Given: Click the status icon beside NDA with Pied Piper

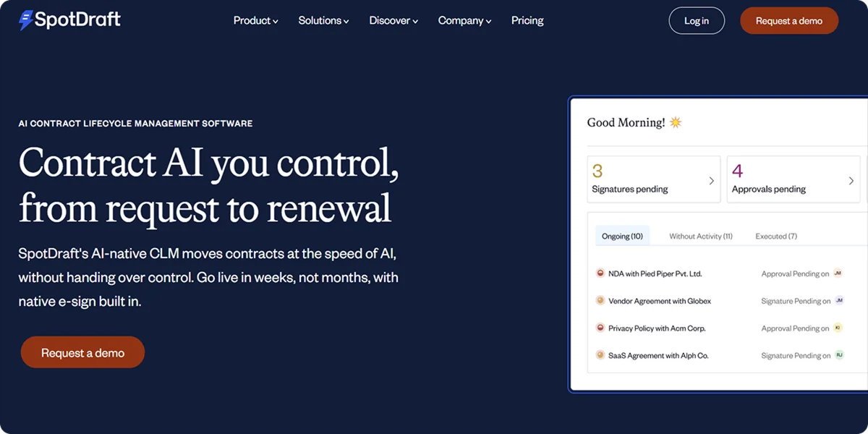Looking at the screenshot, I should coord(600,273).
